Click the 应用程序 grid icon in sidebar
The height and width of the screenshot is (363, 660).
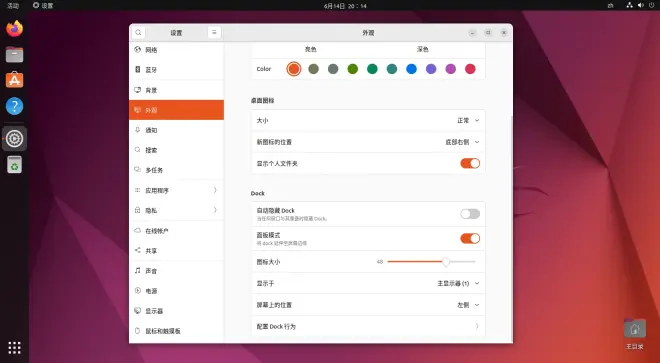137,190
